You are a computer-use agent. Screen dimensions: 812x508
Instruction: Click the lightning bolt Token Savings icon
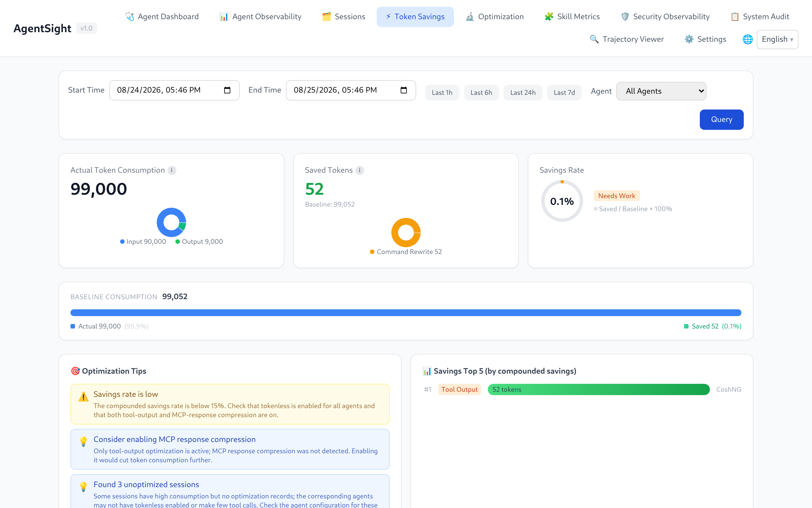pyautogui.click(x=388, y=16)
